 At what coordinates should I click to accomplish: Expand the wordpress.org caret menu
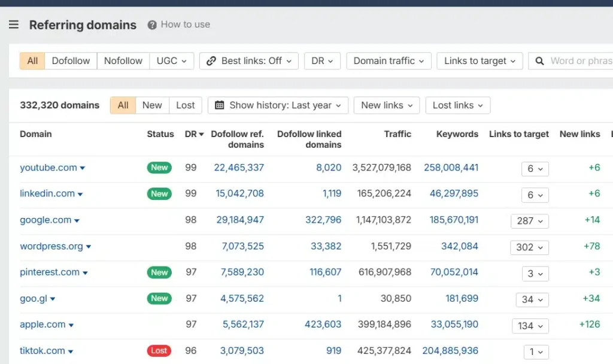click(x=89, y=247)
